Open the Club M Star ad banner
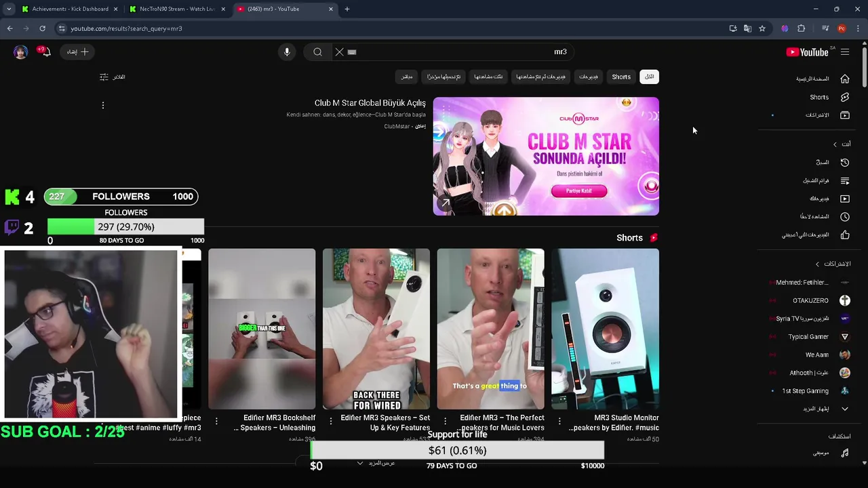Image resolution: width=868 pixels, height=488 pixels. tap(546, 157)
